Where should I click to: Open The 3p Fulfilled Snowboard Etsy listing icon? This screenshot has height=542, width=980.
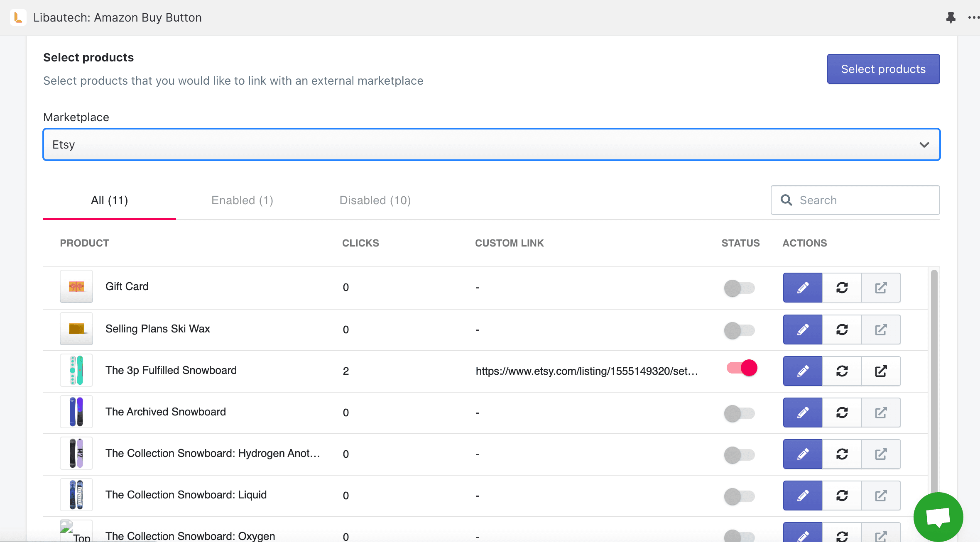[881, 371]
